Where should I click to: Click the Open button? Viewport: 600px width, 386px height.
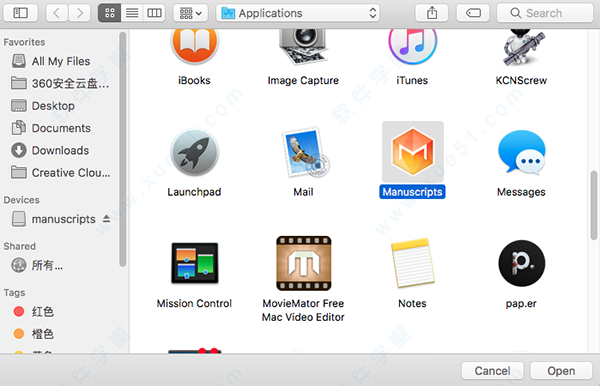(561, 371)
